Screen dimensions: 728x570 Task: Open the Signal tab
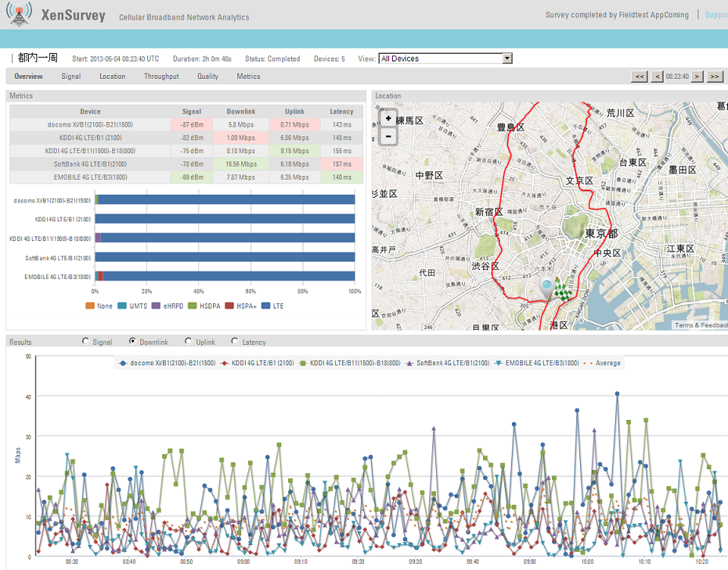71,77
